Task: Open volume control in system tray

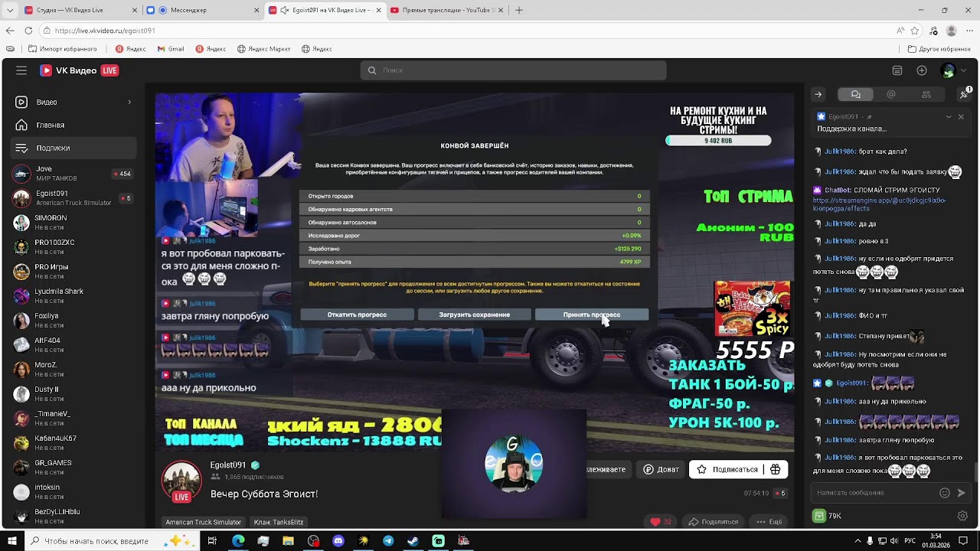Action: pos(894,541)
